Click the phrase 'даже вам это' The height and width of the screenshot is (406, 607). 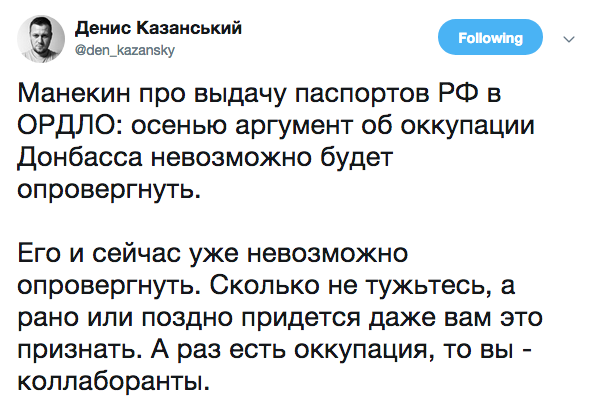pos(455,318)
